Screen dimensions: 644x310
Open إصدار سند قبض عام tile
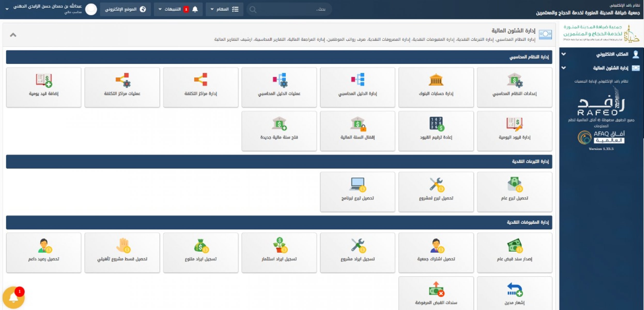[514, 253]
